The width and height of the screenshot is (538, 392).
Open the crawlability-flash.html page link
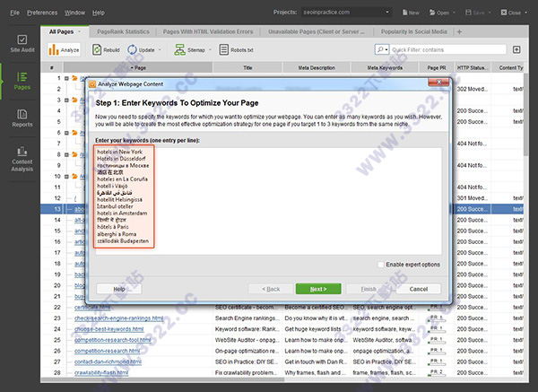(x=107, y=370)
